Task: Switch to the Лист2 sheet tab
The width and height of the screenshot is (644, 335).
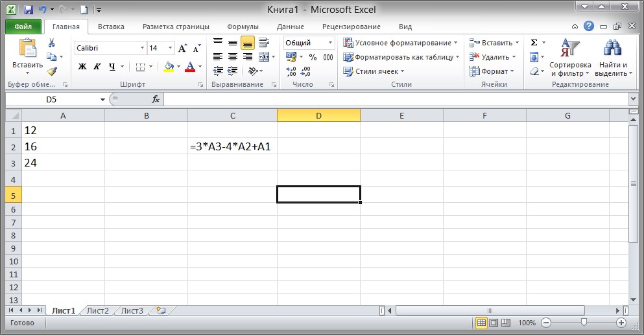Action: [98, 311]
